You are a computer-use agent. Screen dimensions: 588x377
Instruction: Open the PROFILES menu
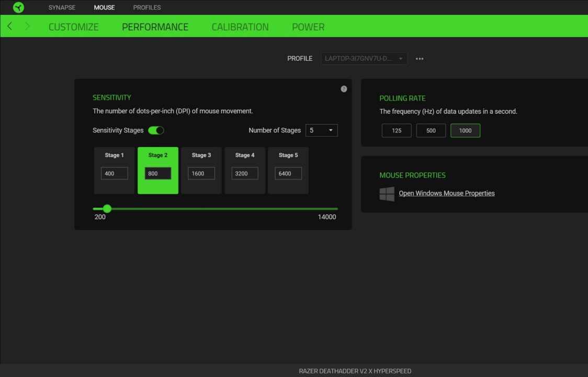click(146, 7)
